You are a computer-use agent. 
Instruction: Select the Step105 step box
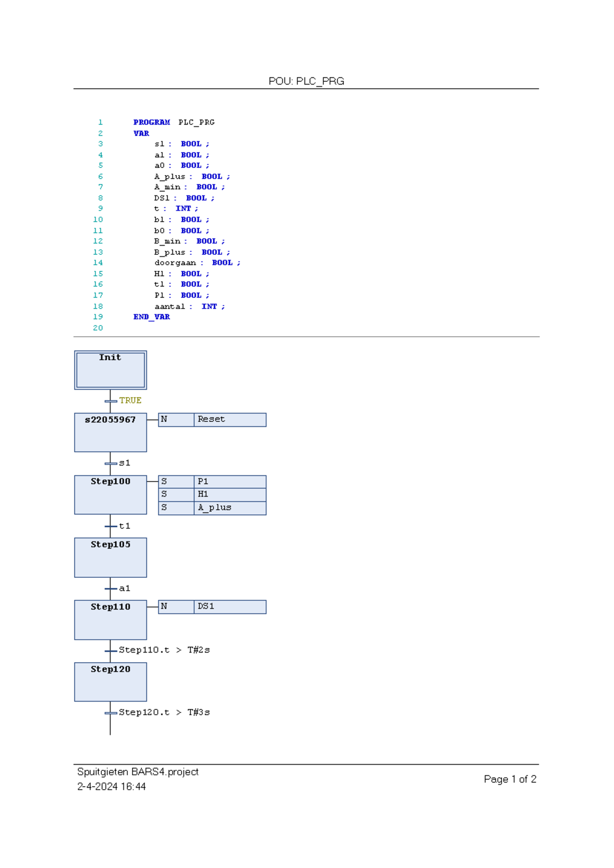[111, 558]
